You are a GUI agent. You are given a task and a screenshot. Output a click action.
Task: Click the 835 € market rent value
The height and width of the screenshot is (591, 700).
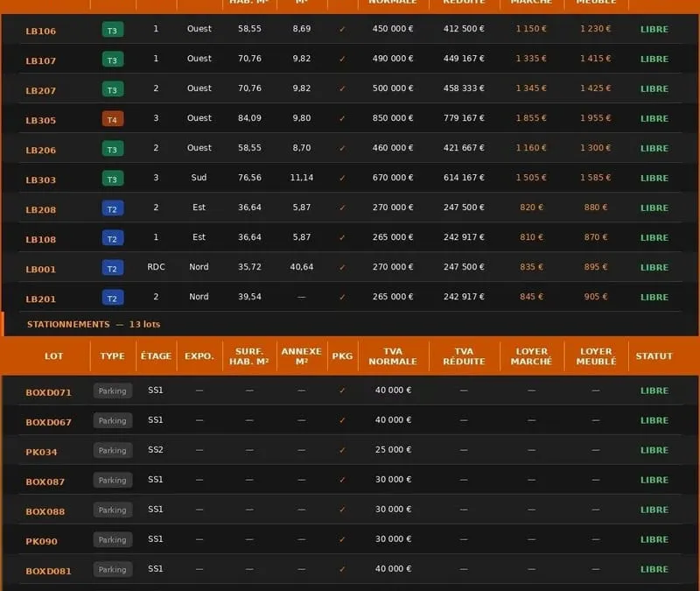click(531, 267)
